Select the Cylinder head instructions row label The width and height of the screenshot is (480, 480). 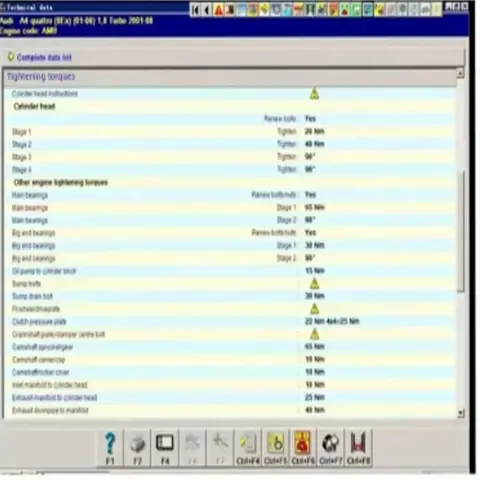tap(45, 94)
